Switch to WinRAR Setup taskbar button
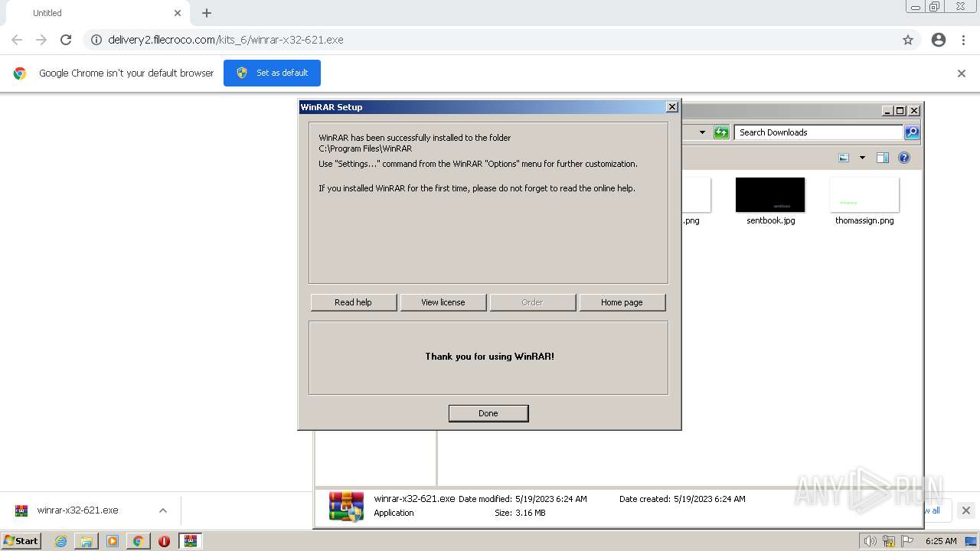The image size is (980, 551). point(191,541)
